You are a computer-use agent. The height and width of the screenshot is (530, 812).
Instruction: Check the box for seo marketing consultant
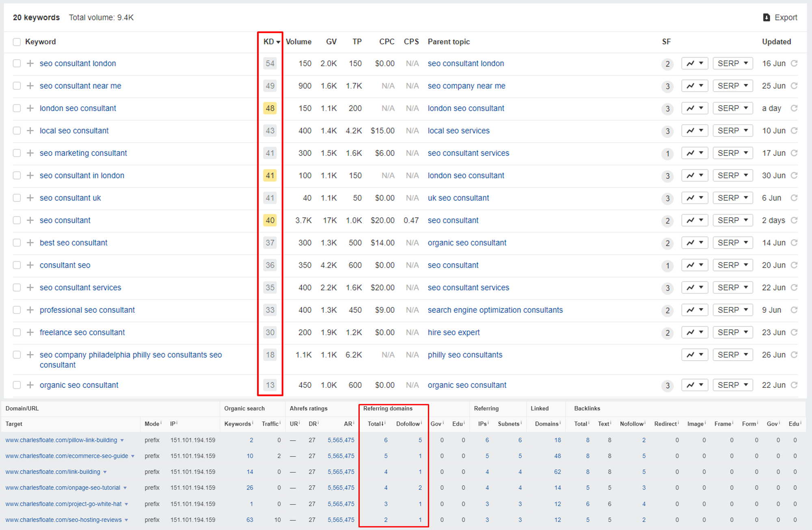click(x=17, y=153)
